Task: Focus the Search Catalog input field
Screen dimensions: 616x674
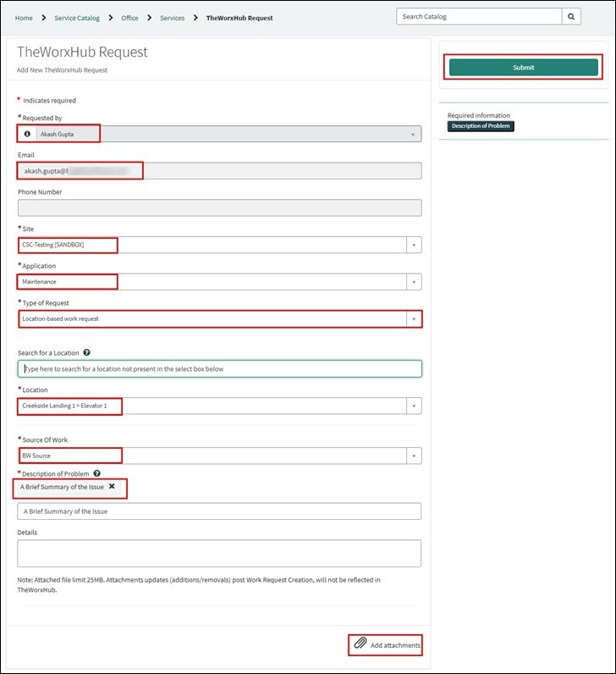Action: (x=479, y=17)
